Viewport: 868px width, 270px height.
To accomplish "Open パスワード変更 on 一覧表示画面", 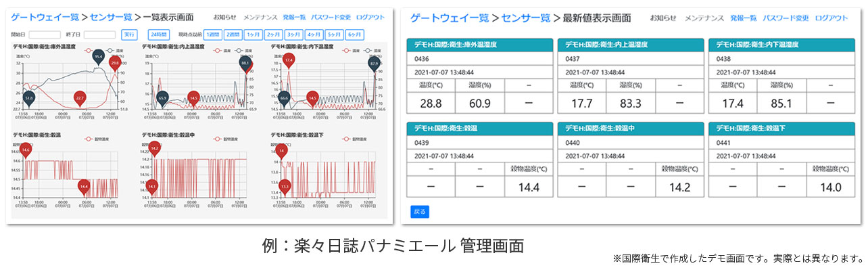I will coord(330,18).
